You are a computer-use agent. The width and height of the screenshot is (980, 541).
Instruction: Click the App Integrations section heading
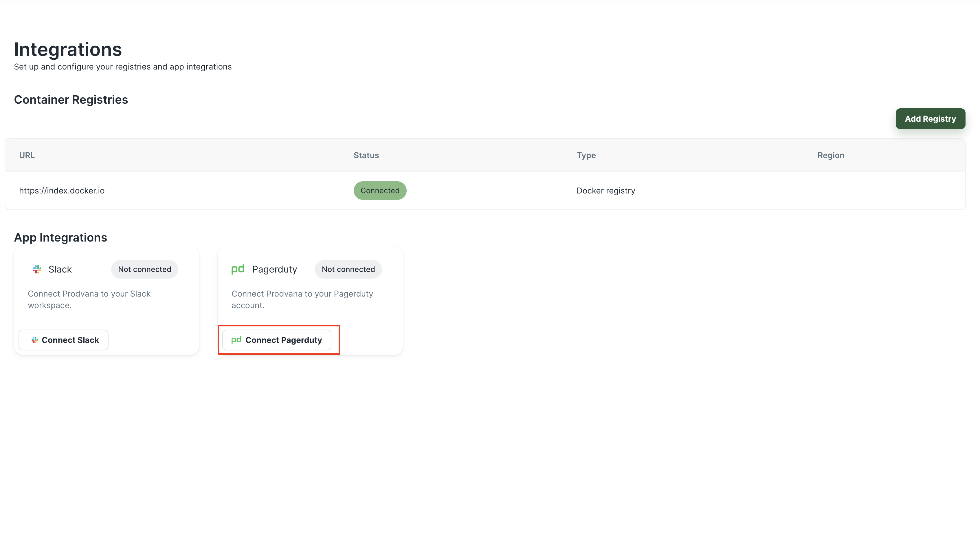point(60,237)
